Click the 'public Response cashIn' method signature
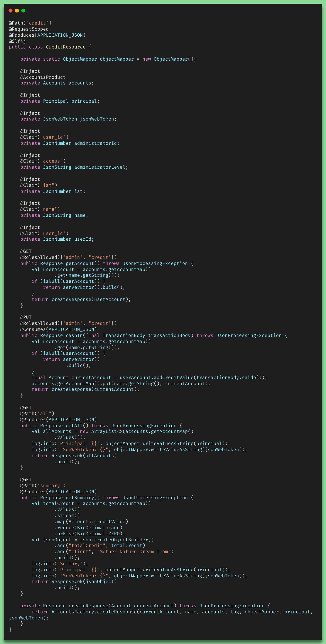 pos(154,336)
